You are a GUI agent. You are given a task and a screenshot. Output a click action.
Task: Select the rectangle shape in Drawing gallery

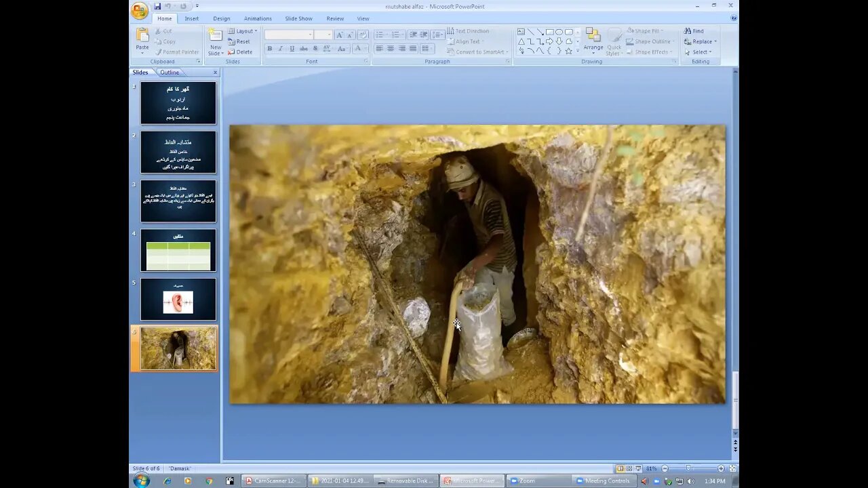click(x=550, y=32)
